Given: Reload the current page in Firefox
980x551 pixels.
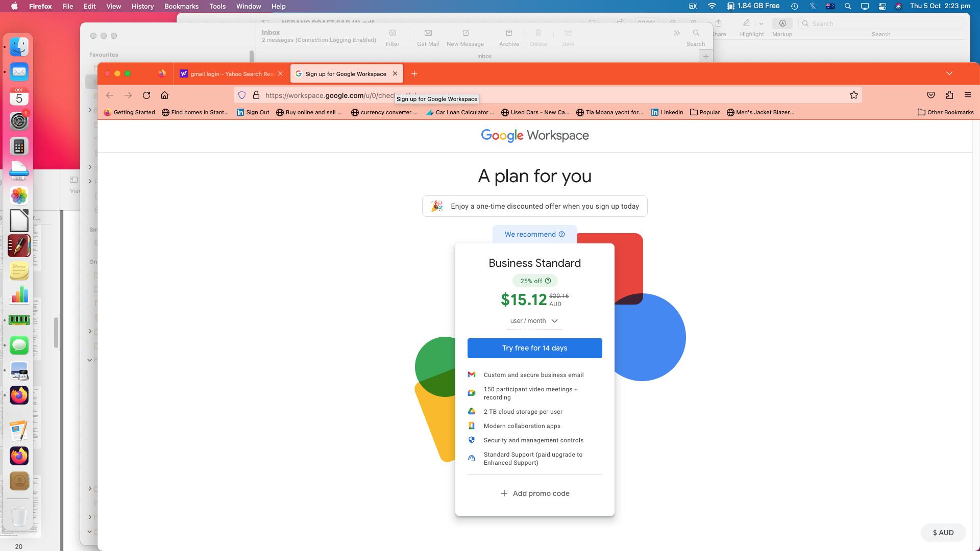Looking at the screenshot, I should tap(146, 95).
